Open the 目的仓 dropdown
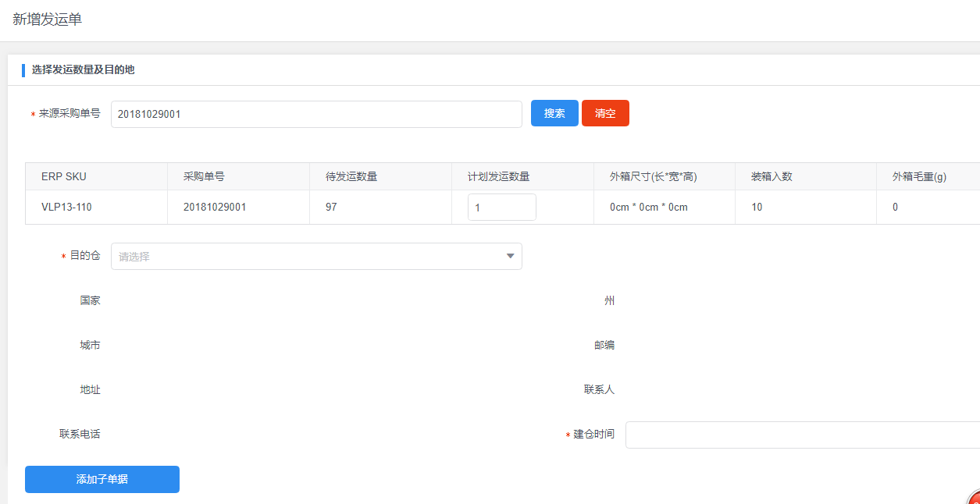 click(x=316, y=256)
